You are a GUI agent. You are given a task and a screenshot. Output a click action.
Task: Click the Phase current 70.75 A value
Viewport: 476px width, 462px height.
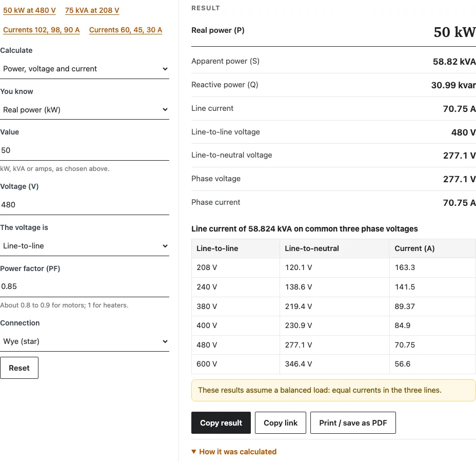click(459, 203)
